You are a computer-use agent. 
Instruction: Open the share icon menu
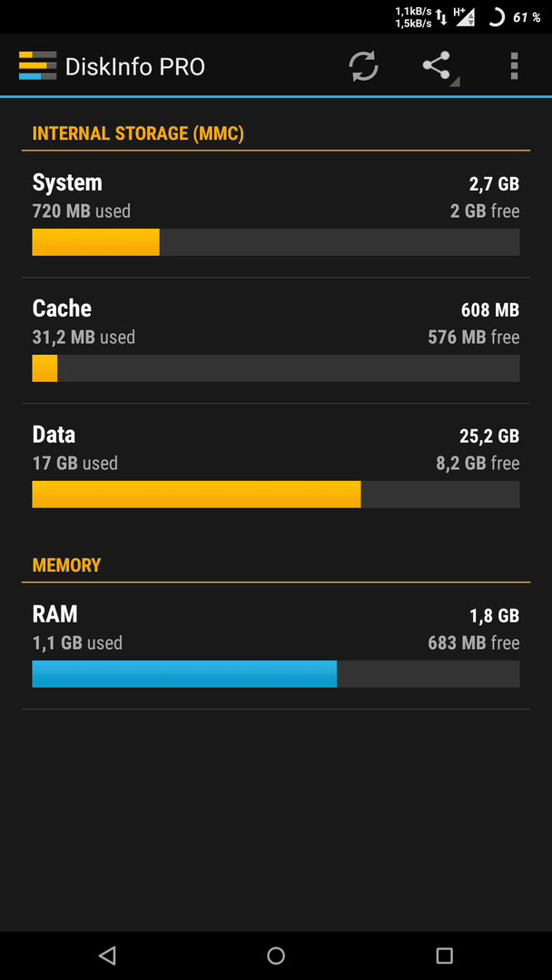tap(437, 65)
